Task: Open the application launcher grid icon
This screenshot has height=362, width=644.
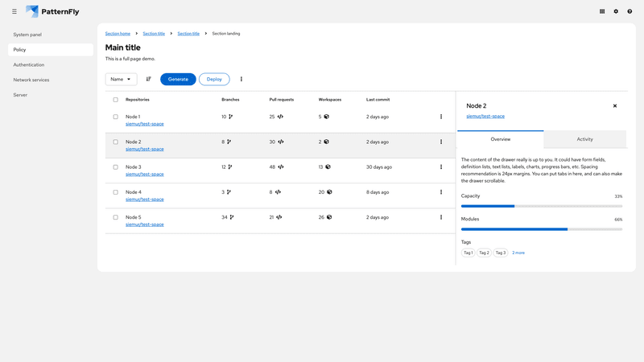Action: point(602,11)
